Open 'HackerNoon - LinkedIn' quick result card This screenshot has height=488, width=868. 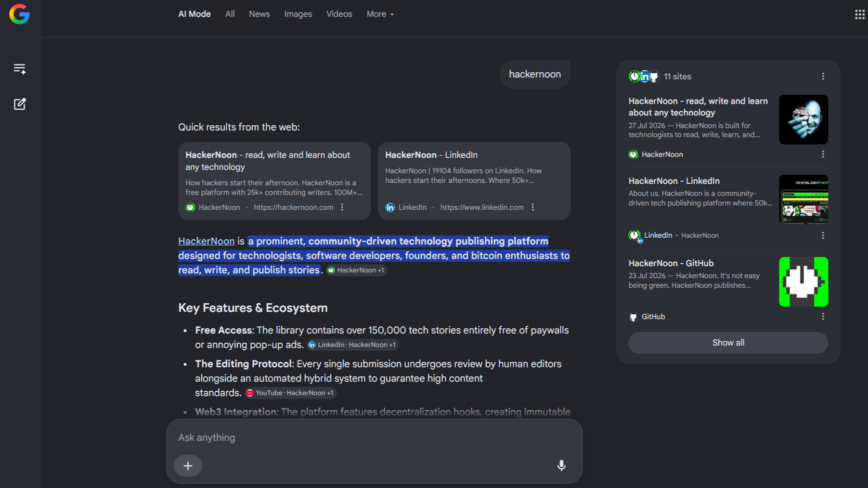474,181
